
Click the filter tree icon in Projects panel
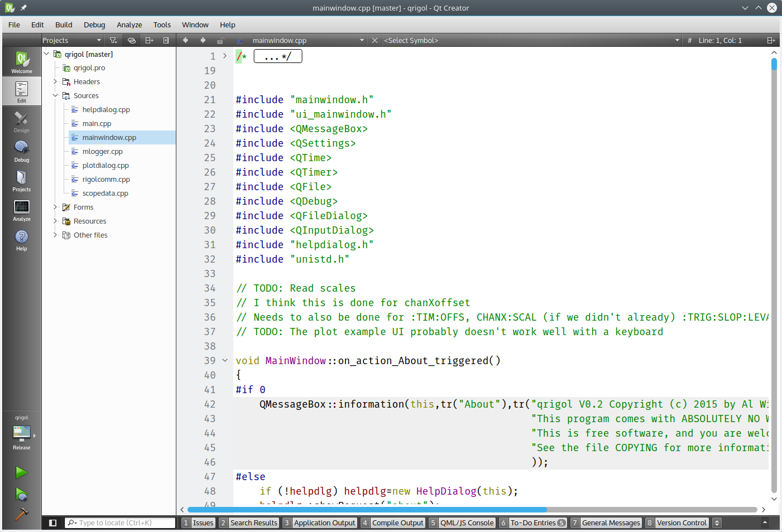coord(113,40)
